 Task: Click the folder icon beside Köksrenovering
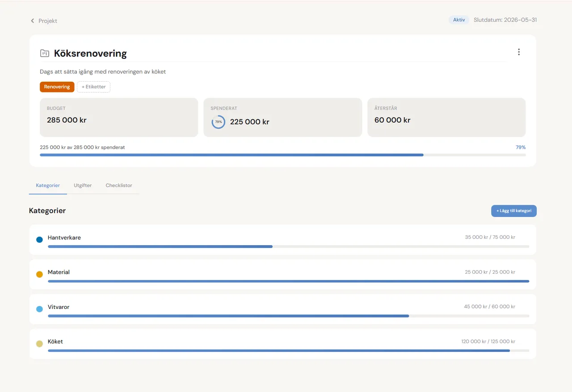pos(45,54)
